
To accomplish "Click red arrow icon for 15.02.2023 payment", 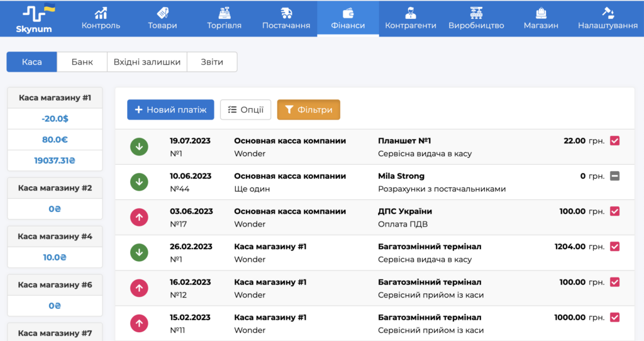I will [139, 323].
